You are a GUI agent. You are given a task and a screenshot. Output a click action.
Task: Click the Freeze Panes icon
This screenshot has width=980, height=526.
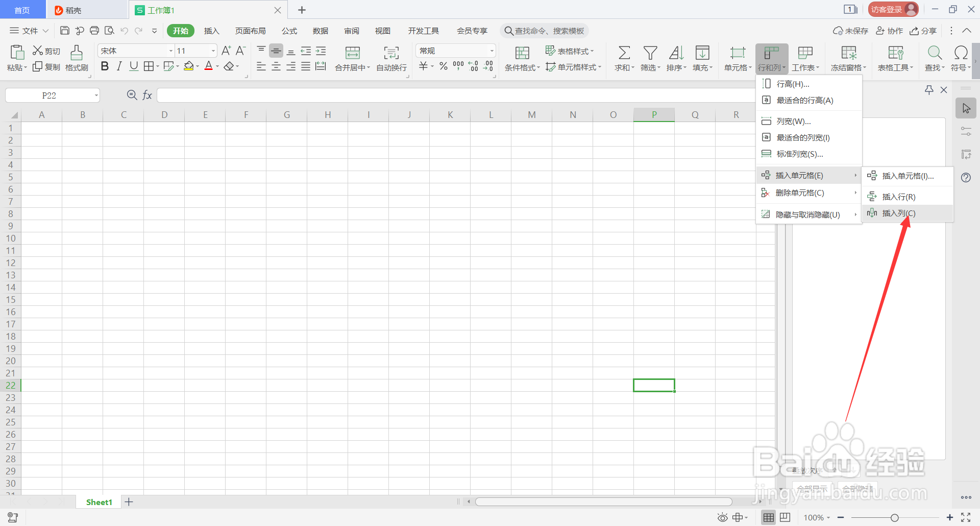[849, 53]
